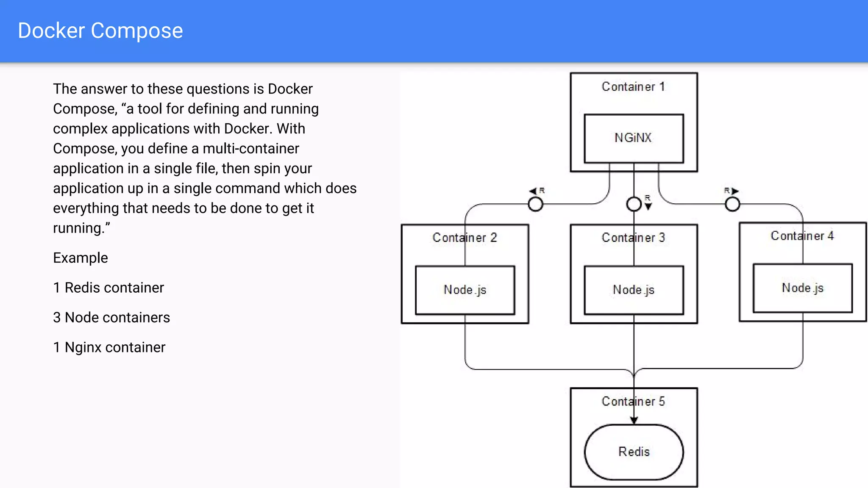Click the NGiNX box in Container 1
Image resolution: width=868 pixels, height=488 pixels.
click(x=633, y=138)
